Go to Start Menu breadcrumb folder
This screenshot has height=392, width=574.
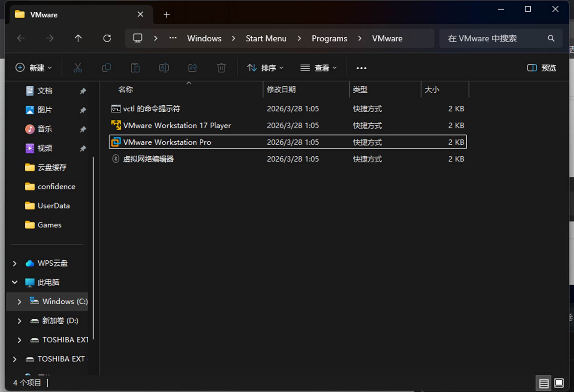coord(266,38)
